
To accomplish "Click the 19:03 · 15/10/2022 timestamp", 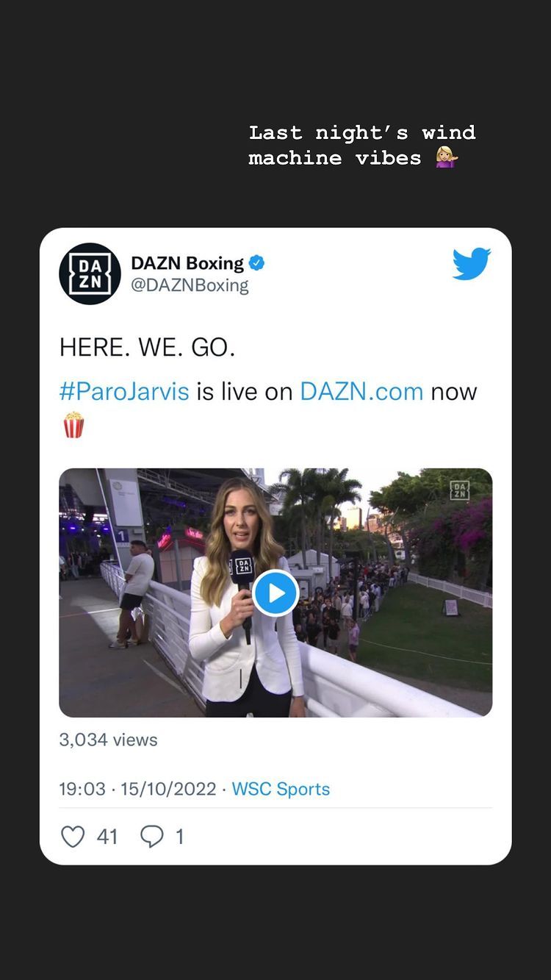I will (x=137, y=789).
